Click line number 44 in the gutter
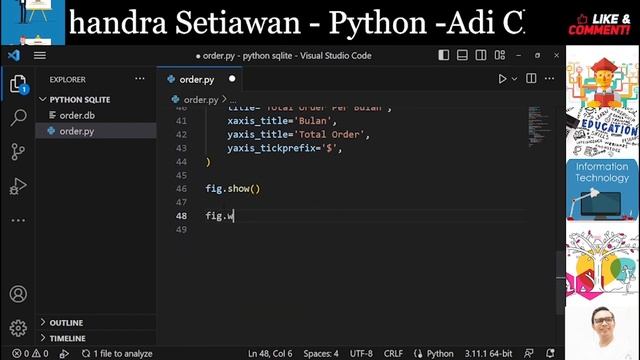Image resolution: width=640 pixels, height=360 pixels. pyautogui.click(x=181, y=162)
